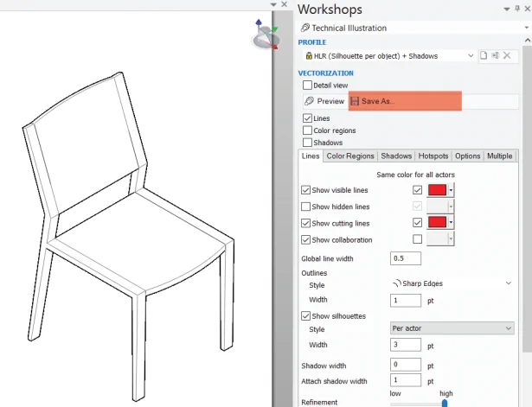Click the Technical Illustration workshop icon
This screenshot has width=532, height=407.
(304, 28)
